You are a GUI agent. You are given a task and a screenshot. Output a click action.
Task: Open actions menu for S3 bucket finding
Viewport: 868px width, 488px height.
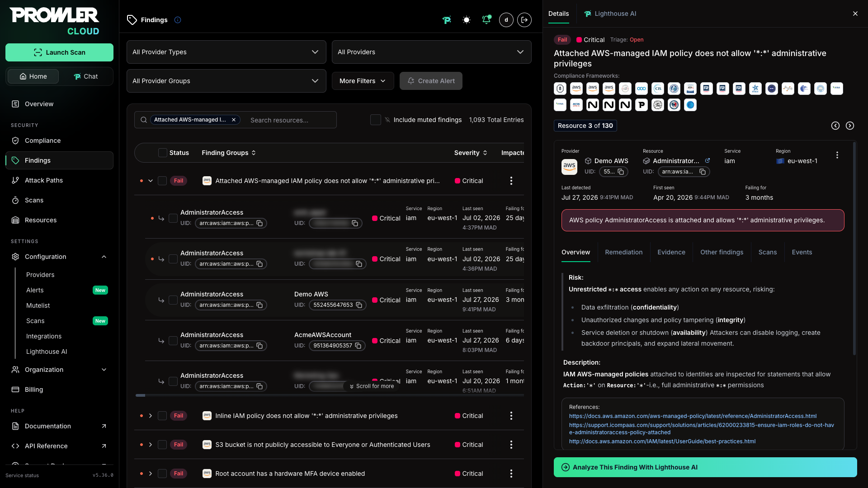(511, 445)
